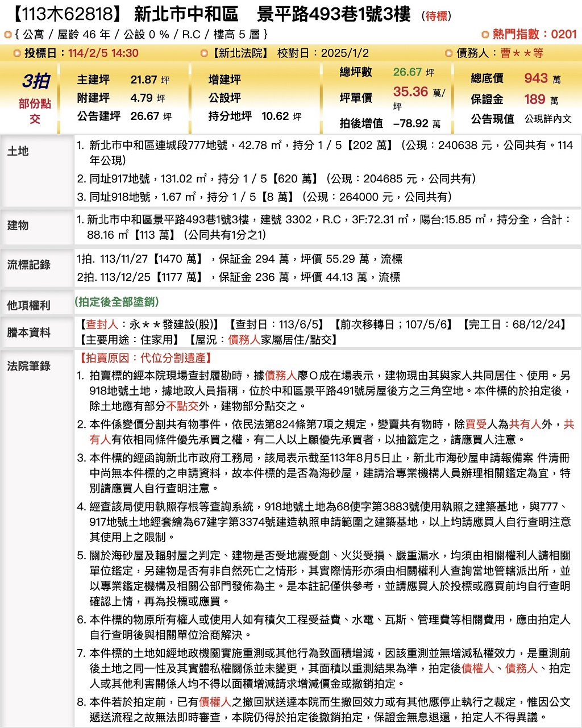Click the orange bullet before 新北法院
The image size is (582, 728).
205,53
